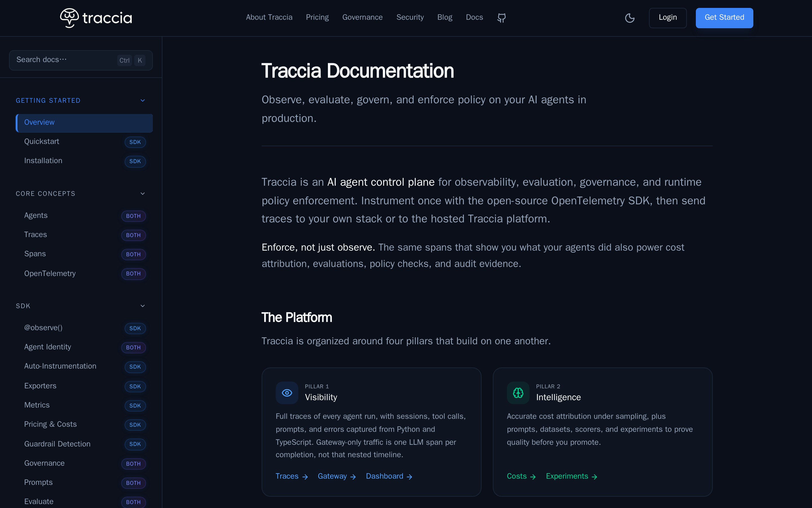This screenshot has width=812, height=508.
Task: Click the Traccia Documentation heading
Action: pyautogui.click(x=357, y=71)
